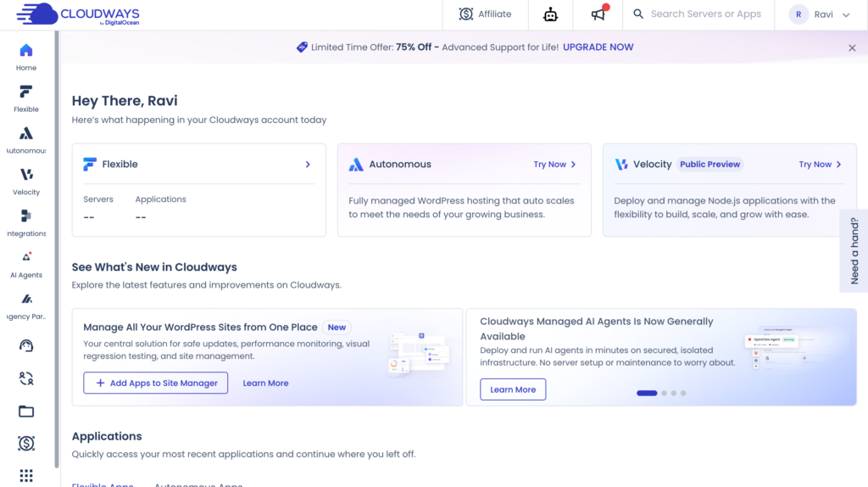Switch to the Autonomous Apps tab
Image resolution: width=868 pixels, height=487 pixels.
coord(198,484)
